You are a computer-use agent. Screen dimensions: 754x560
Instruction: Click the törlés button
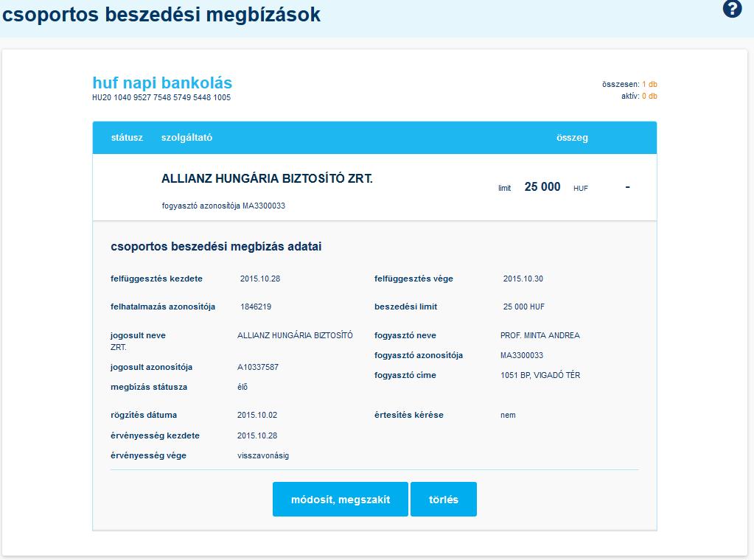(444, 500)
